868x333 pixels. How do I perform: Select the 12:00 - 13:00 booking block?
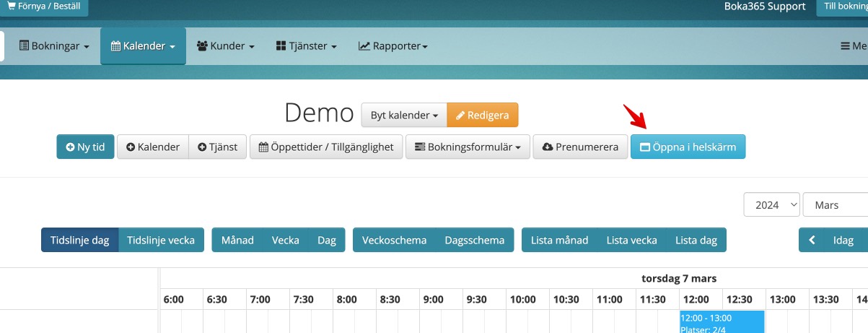[x=722, y=321]
